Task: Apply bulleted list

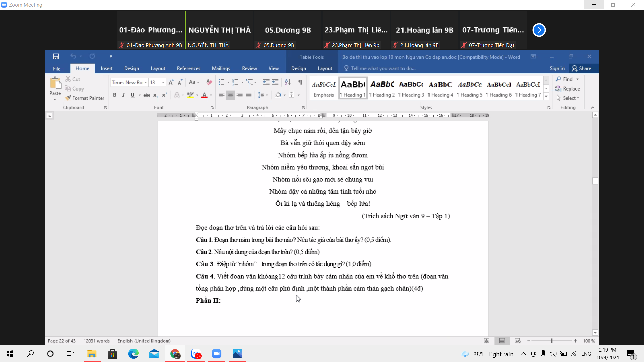Action: point(221,82)
